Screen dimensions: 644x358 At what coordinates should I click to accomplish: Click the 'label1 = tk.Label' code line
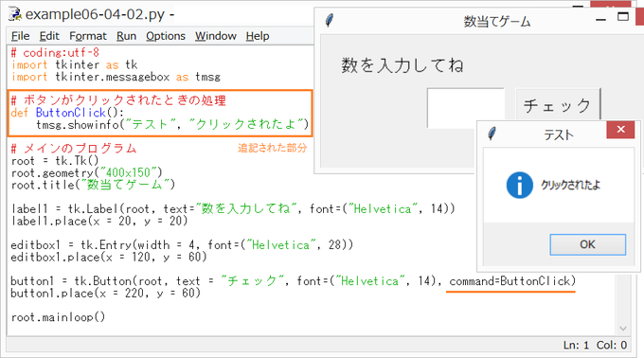pos(233,209)
